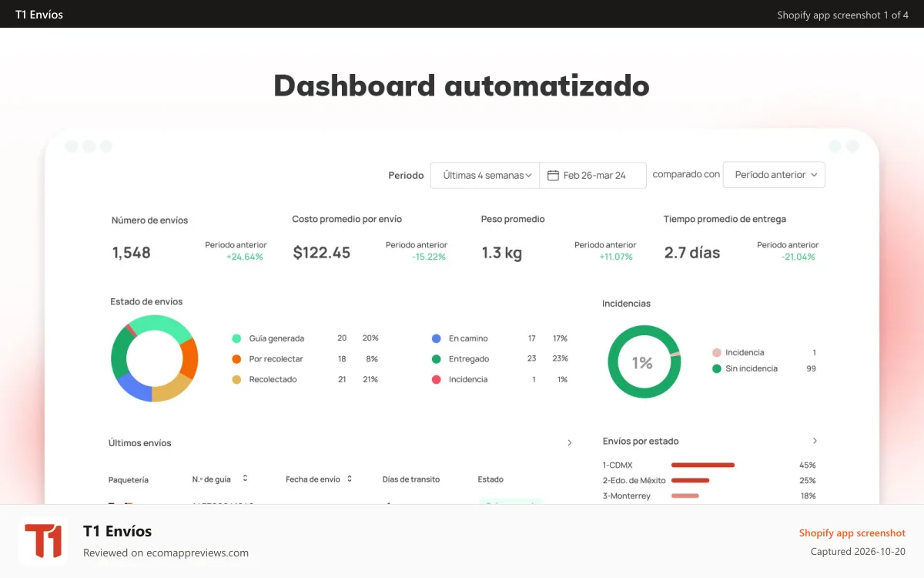The height and width of the screenshot is (578, 924).
Task: Open the Período anterior comparison dropdown
Action: pyautogui.click(x=774, y=175)
